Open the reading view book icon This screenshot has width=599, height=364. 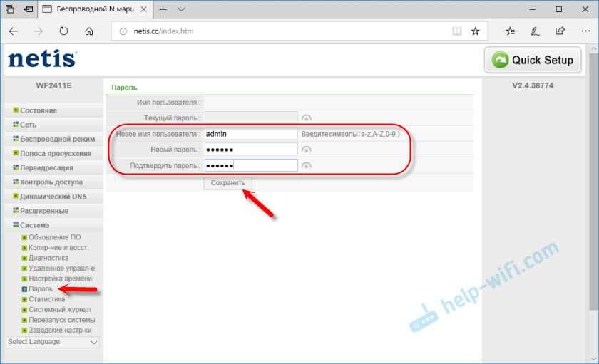(456, 31)
